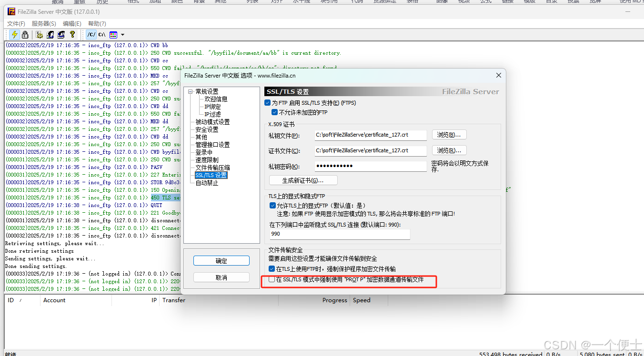This screenshot has width=644, height=356.
Task: Click 'Done sending settings.' log line
Action: click(36, 266)
